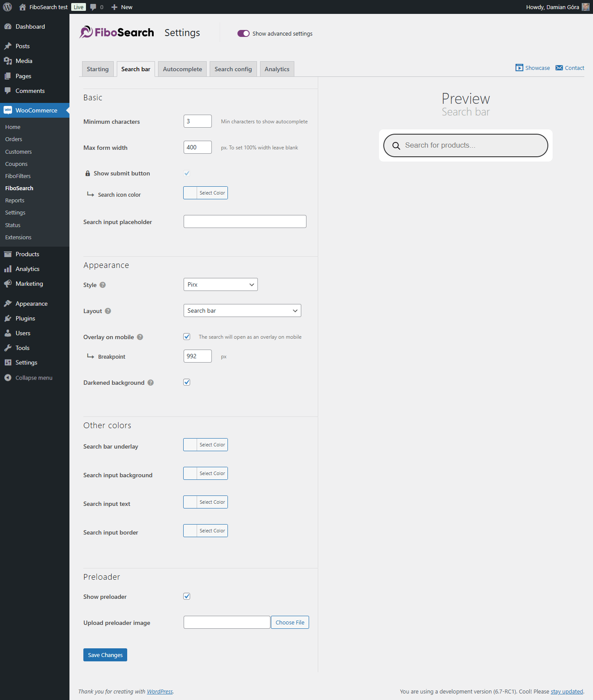The width and height of the screenshot is (593, 700).
Task: Open the Contact link
Action: [574, 68]
